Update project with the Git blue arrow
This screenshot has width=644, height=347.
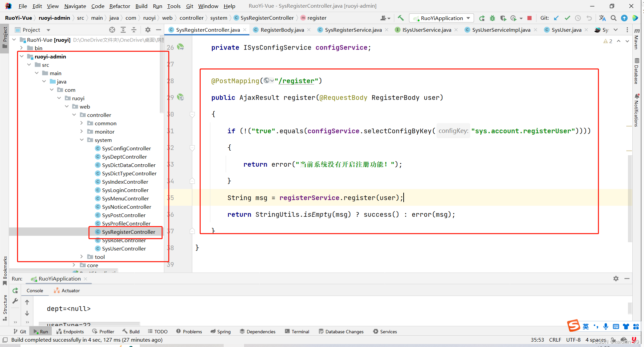(556, 18)
